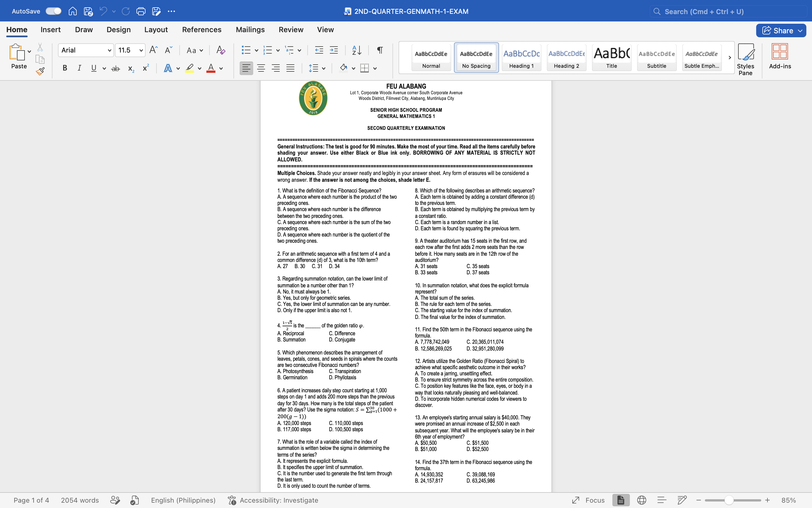Click the Print icon in title bar

[141, 11]
